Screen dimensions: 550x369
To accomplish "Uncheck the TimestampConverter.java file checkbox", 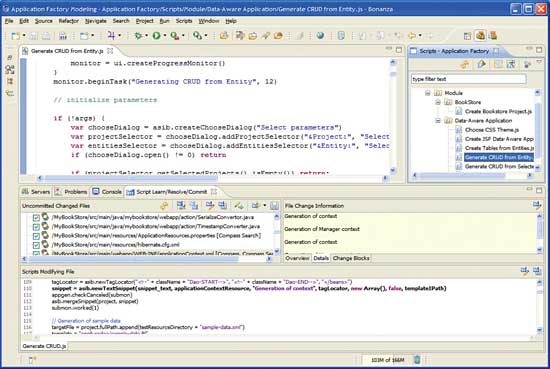I will tap(36, 227).
